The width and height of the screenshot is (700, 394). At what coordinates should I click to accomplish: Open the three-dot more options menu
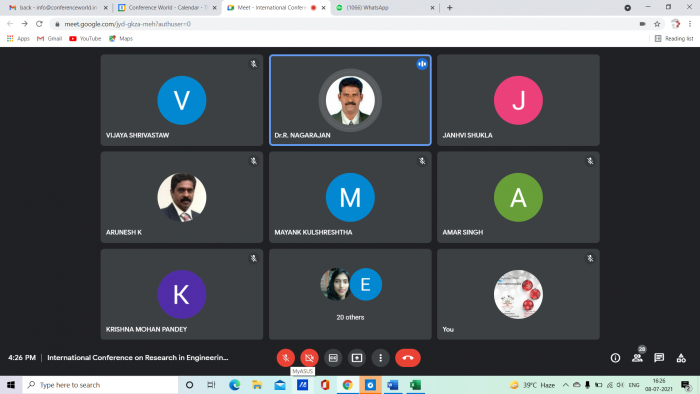[380, 358]
